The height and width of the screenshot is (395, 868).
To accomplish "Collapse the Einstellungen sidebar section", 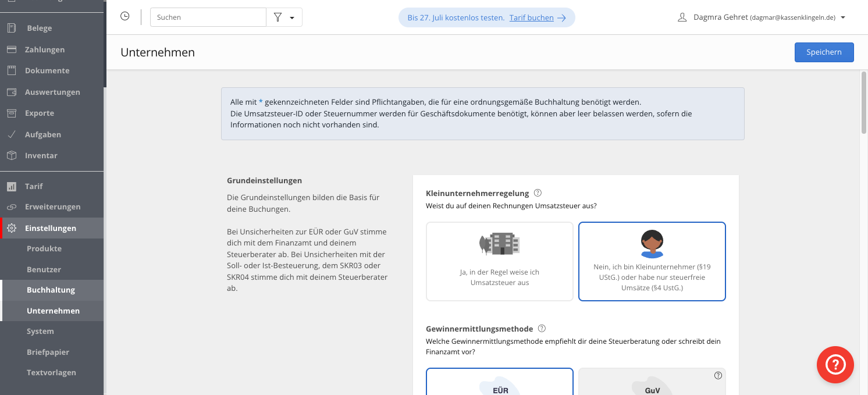I will (x=52, y=228).
